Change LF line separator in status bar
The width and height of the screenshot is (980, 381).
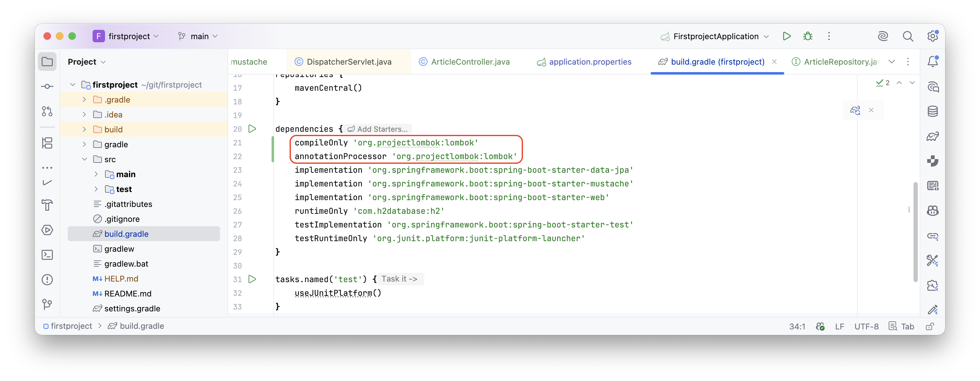pos(839,326)
